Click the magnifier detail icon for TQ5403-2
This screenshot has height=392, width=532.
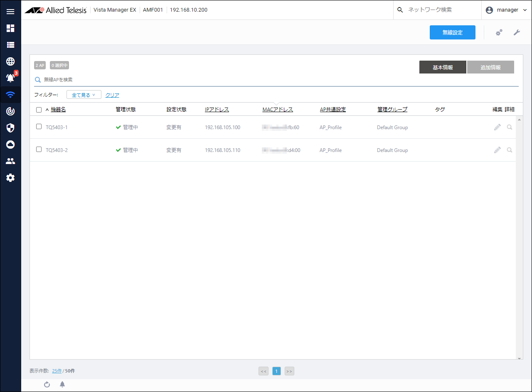(x=510, y=150)
